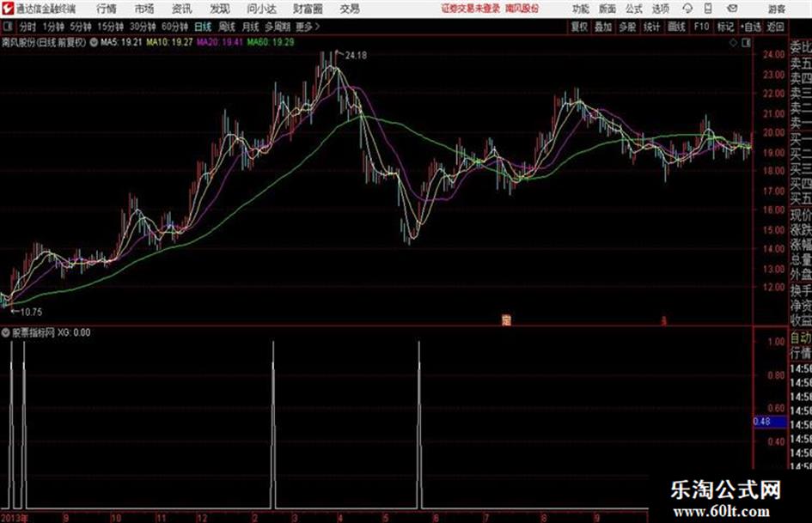Click the 统计 statistics button

coord(651,27)
